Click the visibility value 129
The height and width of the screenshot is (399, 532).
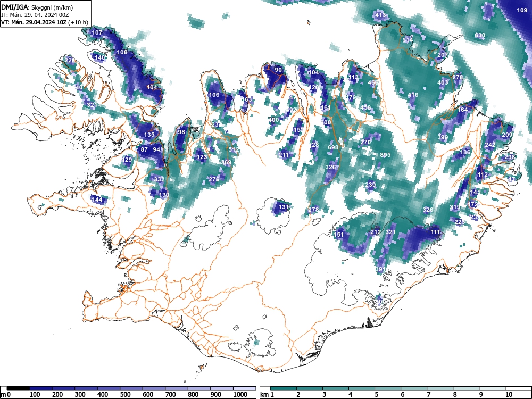tap(127, 160)
